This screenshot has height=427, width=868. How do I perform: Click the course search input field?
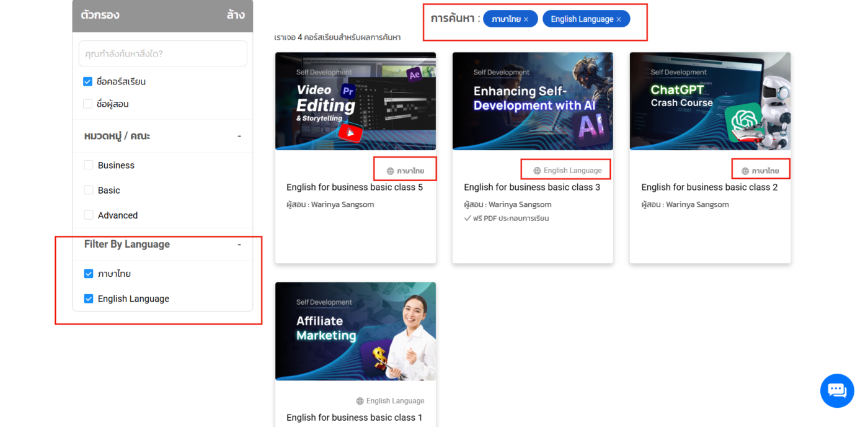162,53
